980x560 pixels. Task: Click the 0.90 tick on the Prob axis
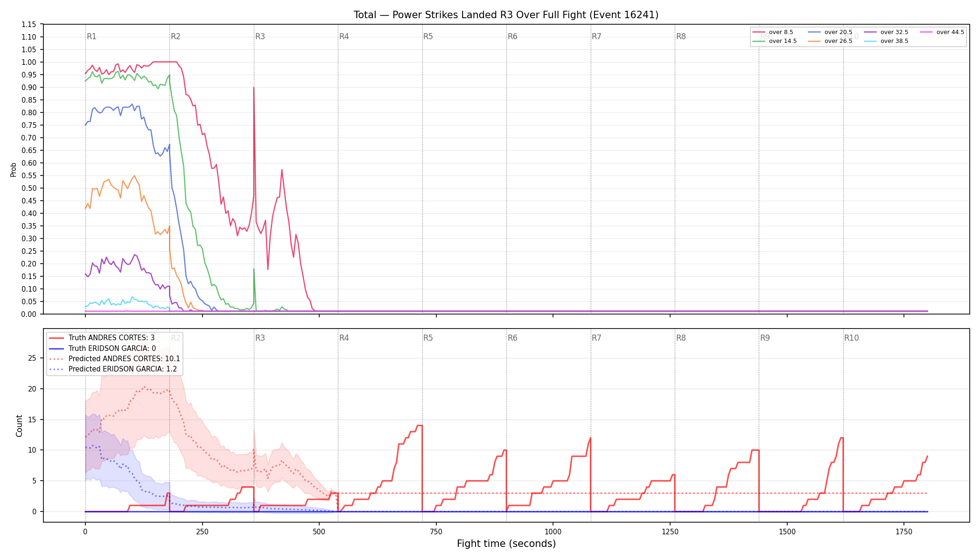(x=29, y=87)
